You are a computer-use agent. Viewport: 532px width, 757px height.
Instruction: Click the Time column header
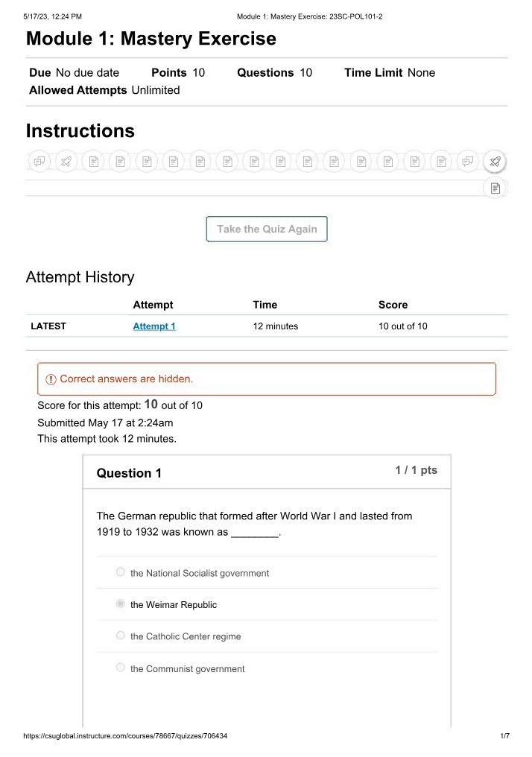point(265,305)
